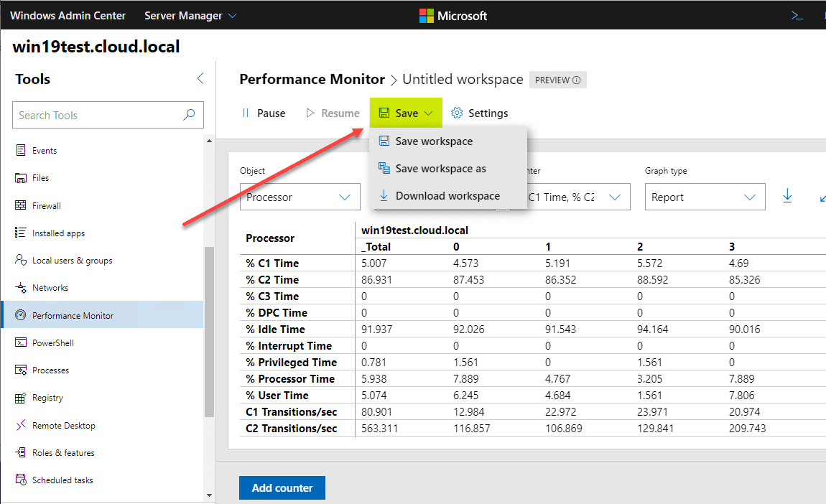This screenshot has height=504, width=826.
Task: Select Download workspace menu entry
Action: [x=447, y=195]
